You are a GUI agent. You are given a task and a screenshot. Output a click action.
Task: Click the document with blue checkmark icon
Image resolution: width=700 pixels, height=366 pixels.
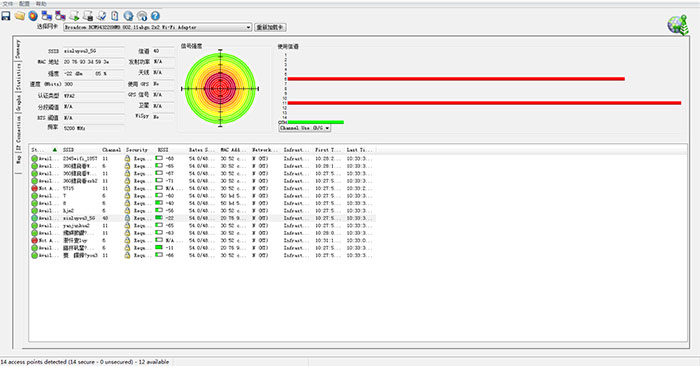102,16
